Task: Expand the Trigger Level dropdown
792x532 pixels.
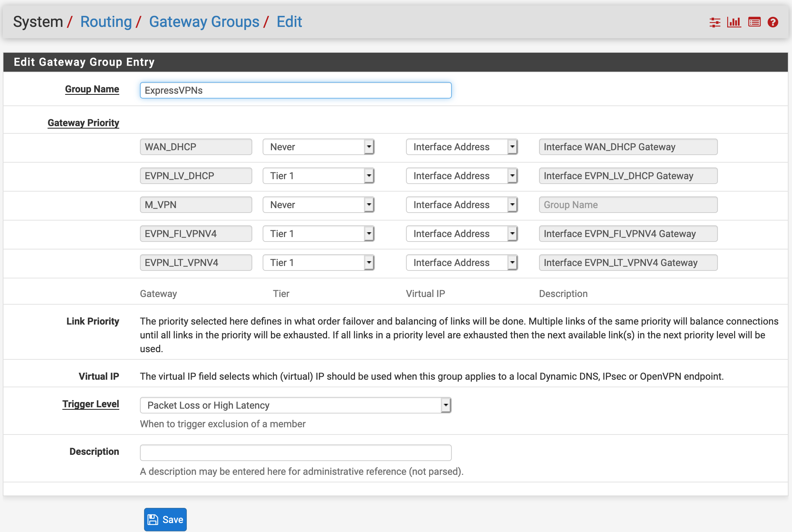Action: (295, 406)
